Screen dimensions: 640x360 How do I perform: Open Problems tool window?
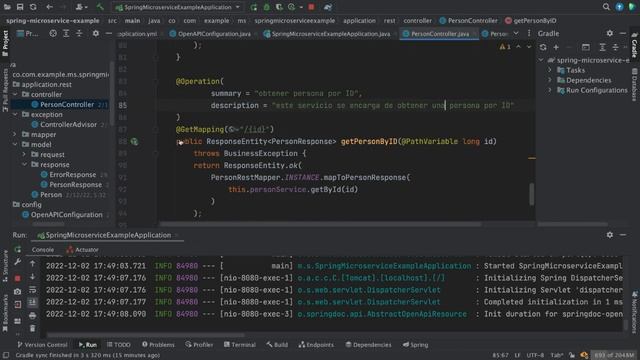click(158, 345)
